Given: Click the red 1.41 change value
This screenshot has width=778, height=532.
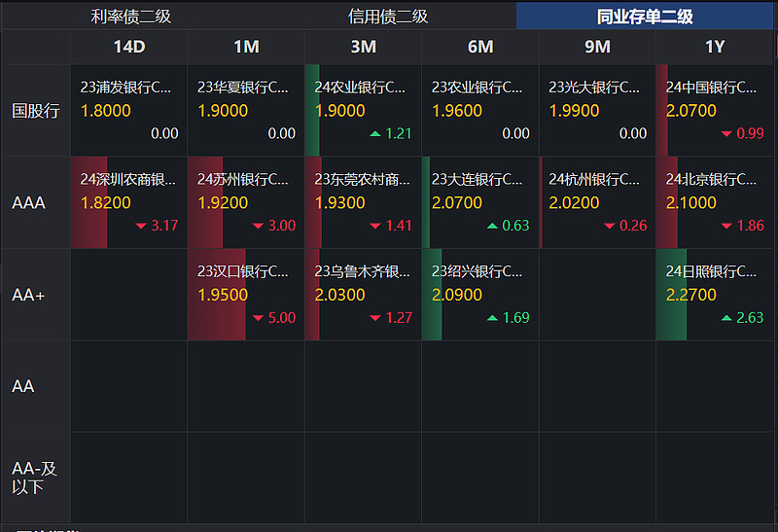Looking at the screenshot, I should (399, 226).
